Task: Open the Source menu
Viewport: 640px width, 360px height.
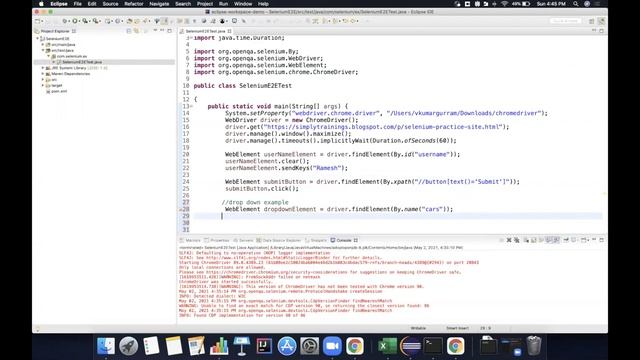Action: click(x=110, y=4)
